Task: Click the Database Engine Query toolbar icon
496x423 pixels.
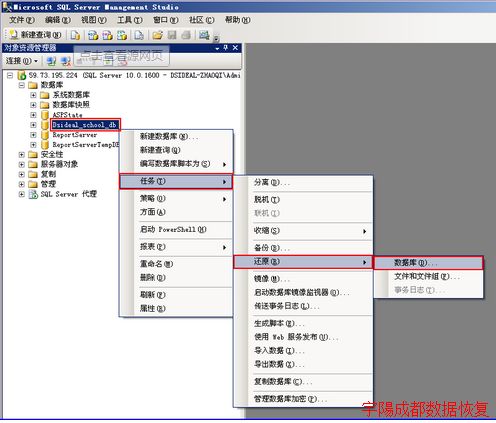Action: [75, 35]
